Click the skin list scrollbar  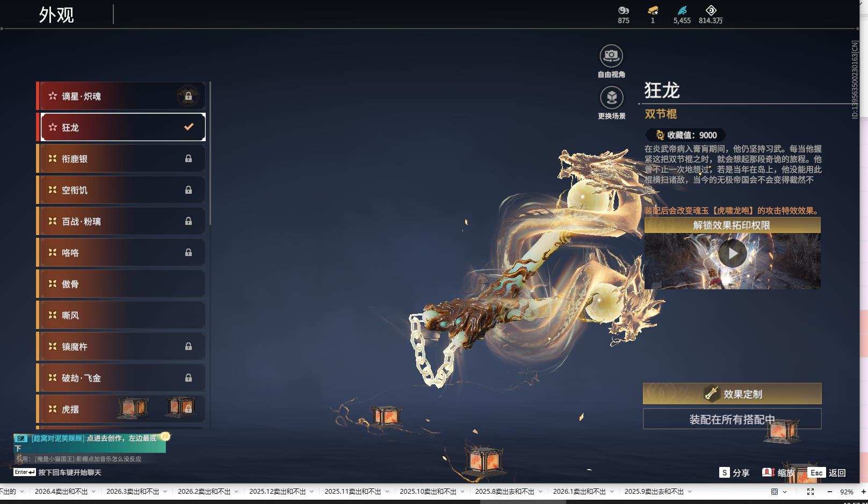click(210, 154)
